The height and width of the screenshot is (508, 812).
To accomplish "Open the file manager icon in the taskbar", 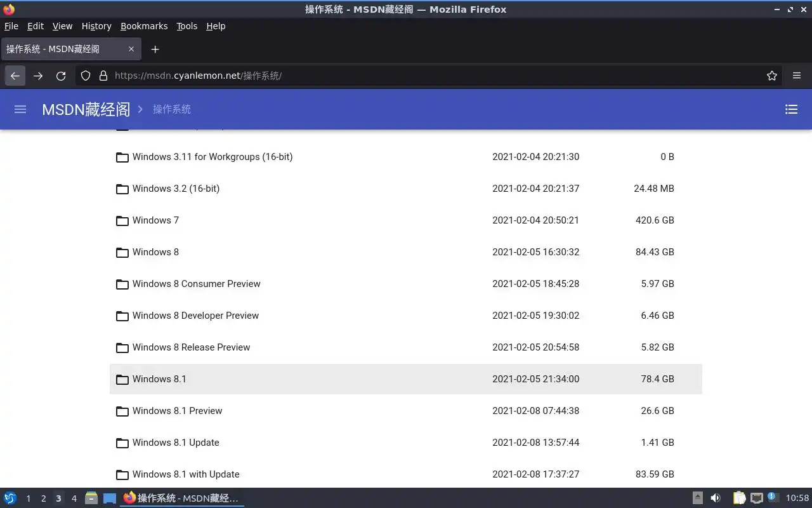I will pyautogui.click(x=91, y=498).
